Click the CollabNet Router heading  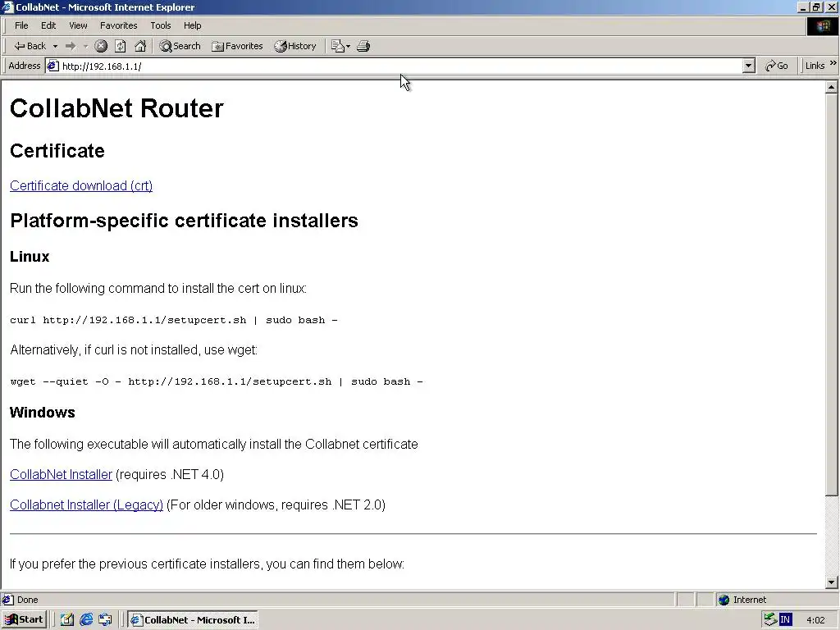[116, 108]
